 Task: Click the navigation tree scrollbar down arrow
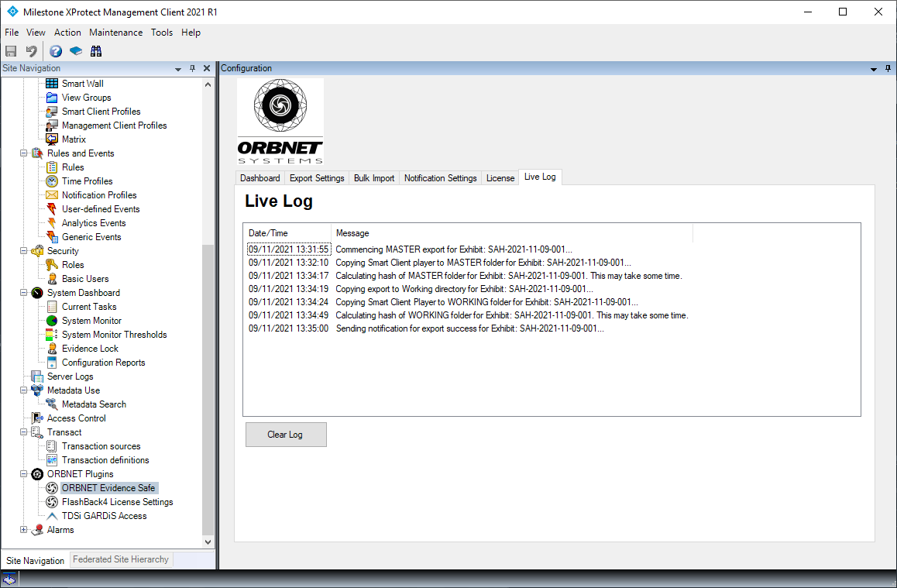pos(208,542)
